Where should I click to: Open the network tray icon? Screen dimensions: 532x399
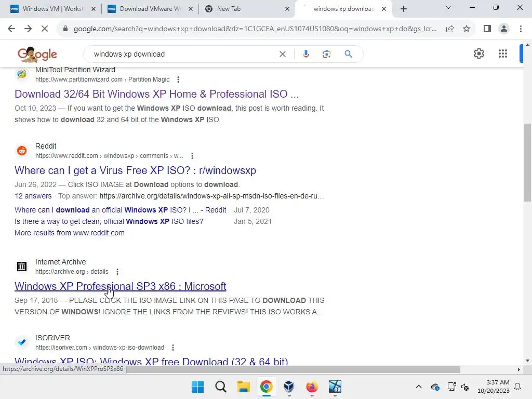pyautogui.click(x=451, y=387)
